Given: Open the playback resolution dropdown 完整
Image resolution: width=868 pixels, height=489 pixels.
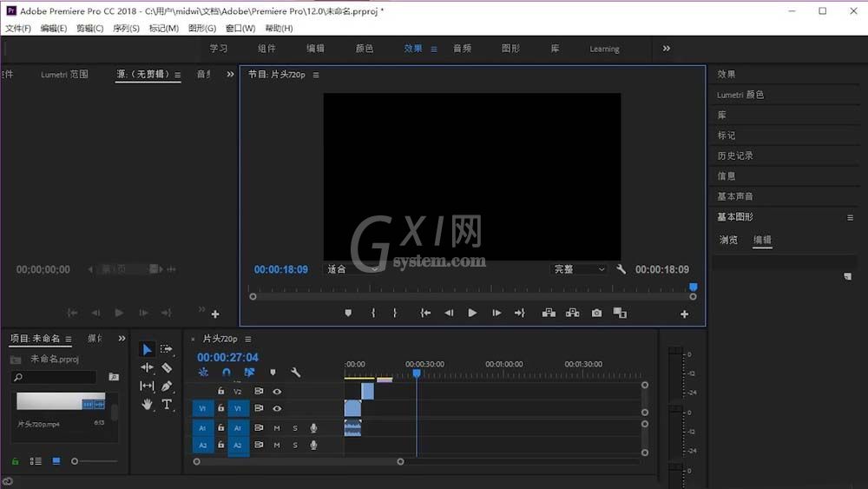Looking at the screenshot, I should pos(579,269).
